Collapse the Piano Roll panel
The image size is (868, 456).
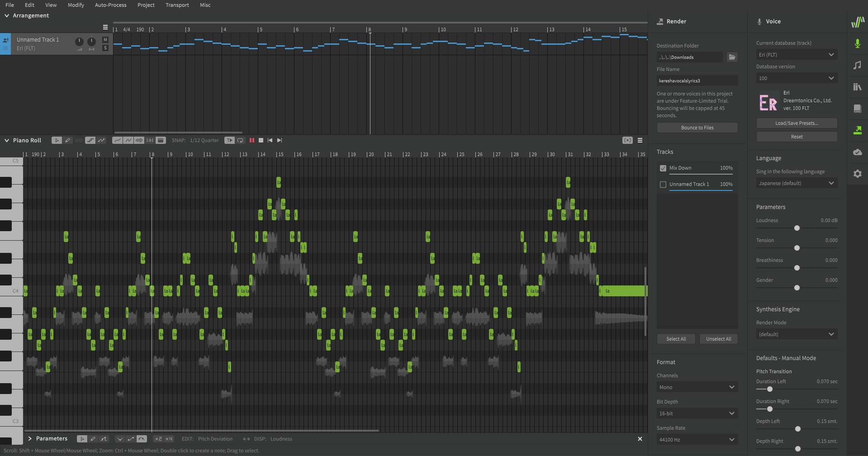(7, 140)
